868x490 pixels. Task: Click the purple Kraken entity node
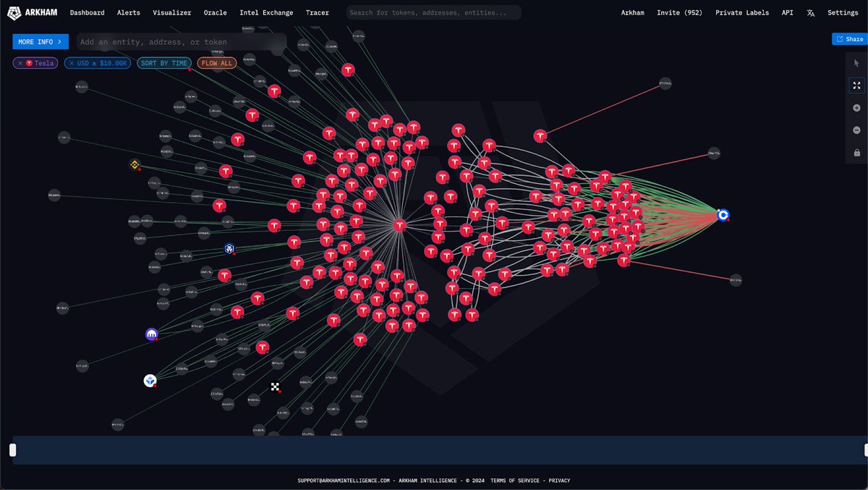(151, 334)
